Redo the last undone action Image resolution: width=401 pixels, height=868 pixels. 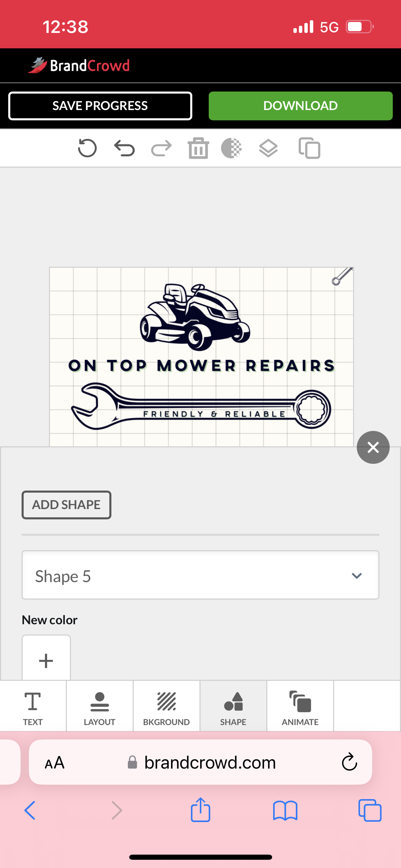pos(161,148)
